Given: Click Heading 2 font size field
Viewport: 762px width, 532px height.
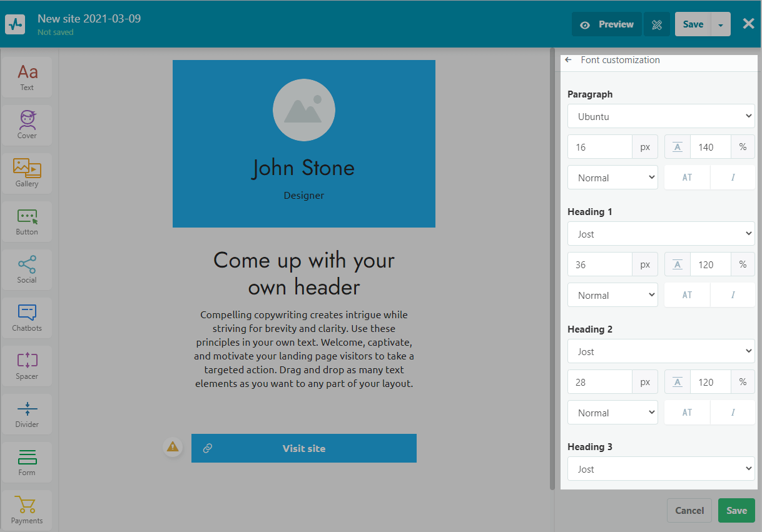Looking at the screenshot, I should coord(599,382).
